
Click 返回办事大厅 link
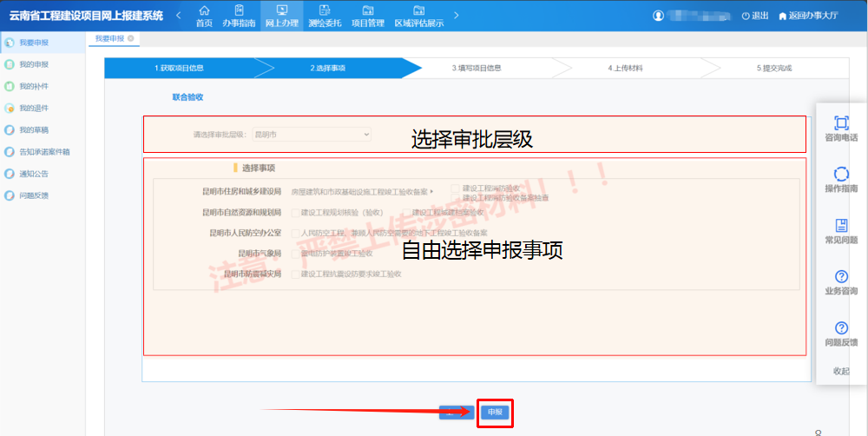pos(808,16)
